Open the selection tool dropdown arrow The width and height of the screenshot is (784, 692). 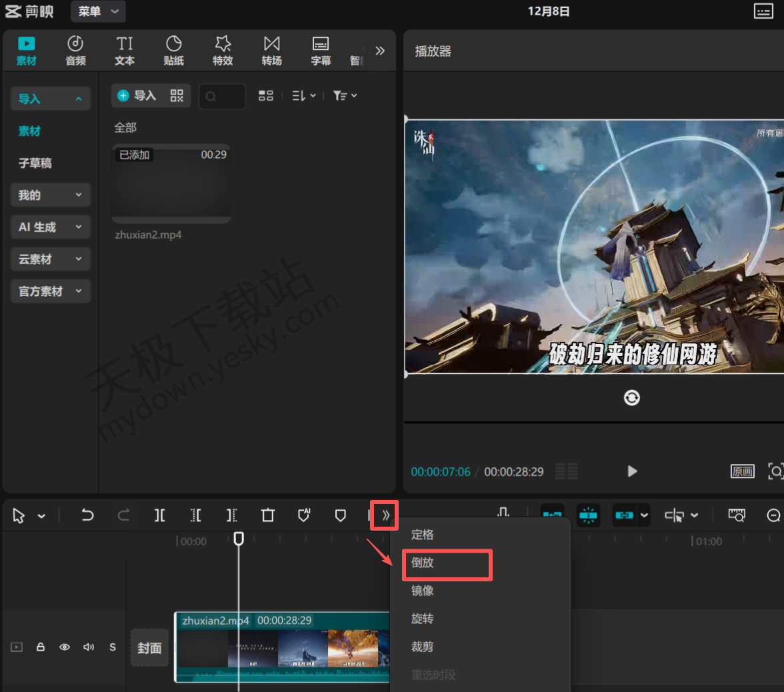41,515
